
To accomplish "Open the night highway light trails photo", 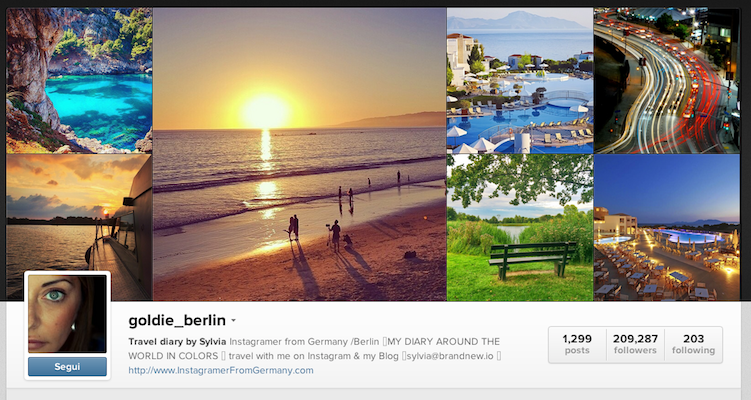I will pyautogui.click(x=667, y=80).
